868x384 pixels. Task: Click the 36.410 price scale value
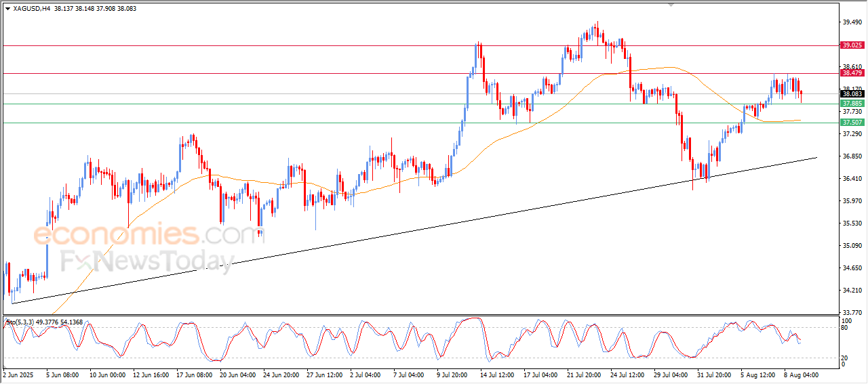tap(852, 179)
